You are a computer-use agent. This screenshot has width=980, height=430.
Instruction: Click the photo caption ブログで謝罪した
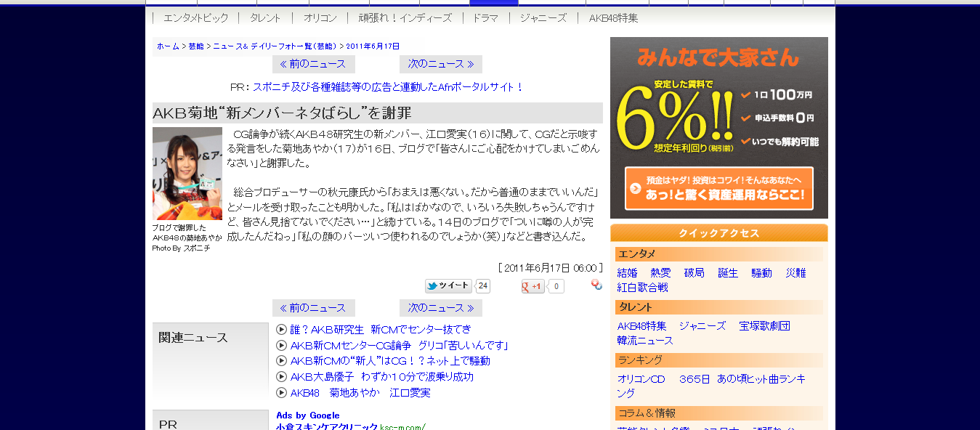tap(179, 227)
